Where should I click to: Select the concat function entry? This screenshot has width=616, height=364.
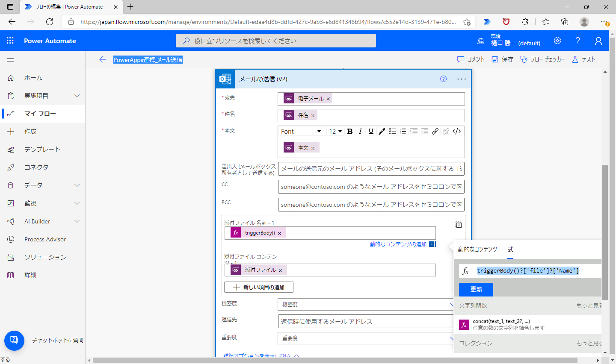[x=527, y=325]
